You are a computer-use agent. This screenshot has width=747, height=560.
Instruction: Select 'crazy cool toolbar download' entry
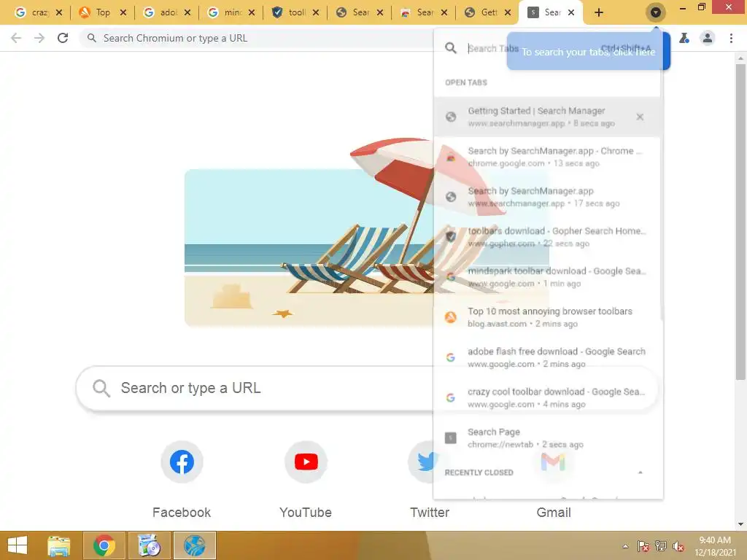point(547,397)
